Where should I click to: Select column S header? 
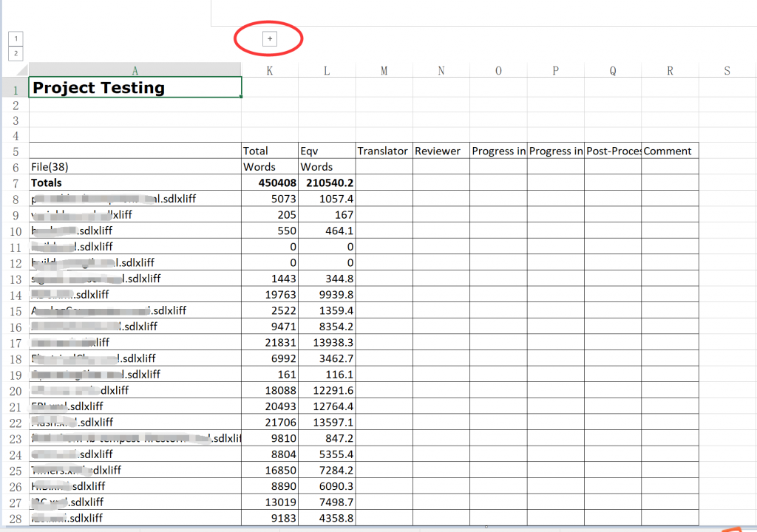(x=727, y=70)
